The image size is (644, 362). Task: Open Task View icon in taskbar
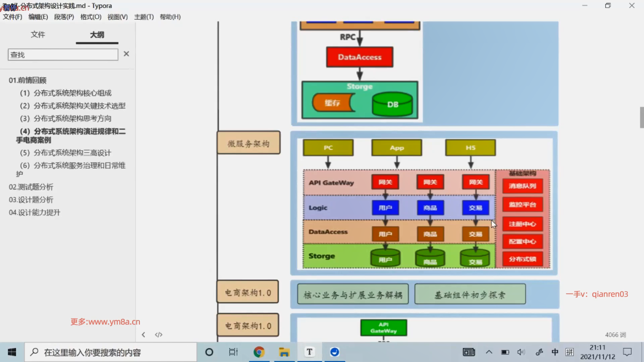click(233, 352)
